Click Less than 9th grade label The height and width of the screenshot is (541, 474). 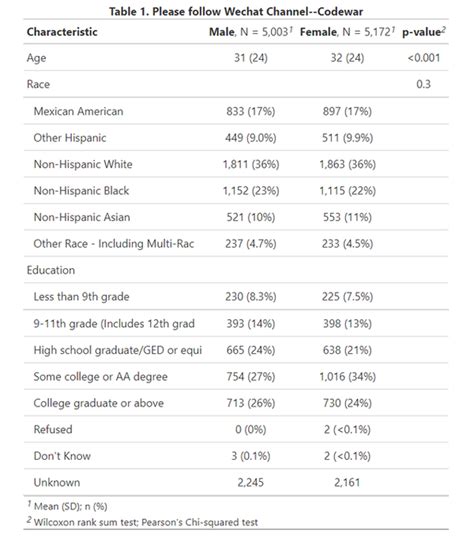pos(81,296)
